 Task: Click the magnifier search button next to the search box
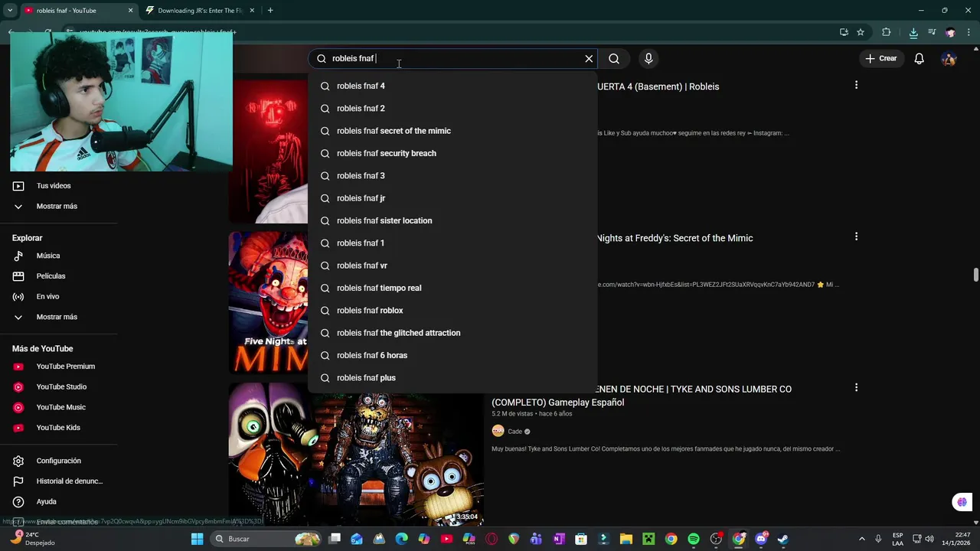coord(614,59)
